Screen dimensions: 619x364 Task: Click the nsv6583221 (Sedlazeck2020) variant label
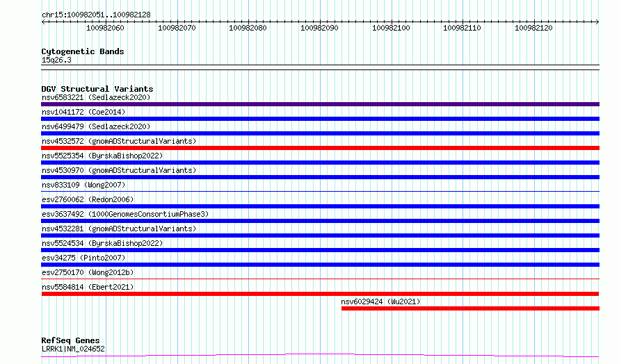pyautogui.click(x=96, y=97)
